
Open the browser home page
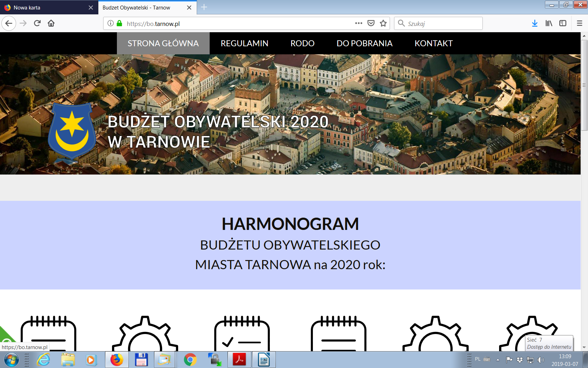(x=51, y=23)
